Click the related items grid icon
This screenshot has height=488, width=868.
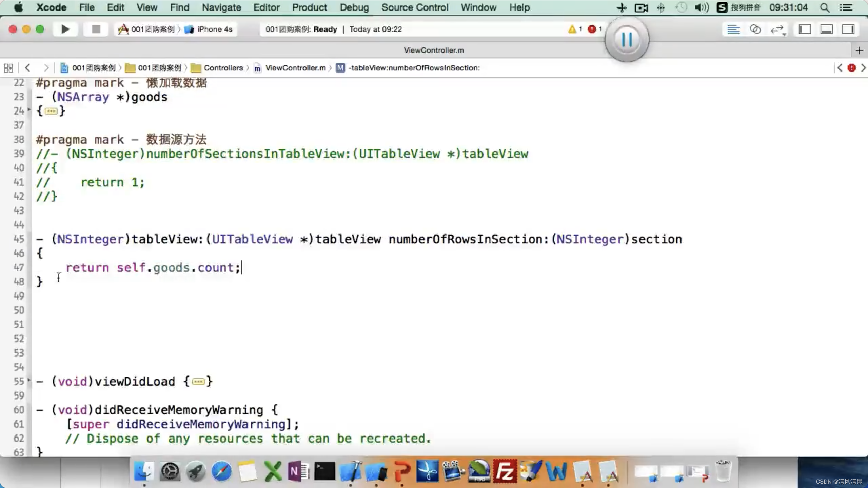[x=8, y=68]
